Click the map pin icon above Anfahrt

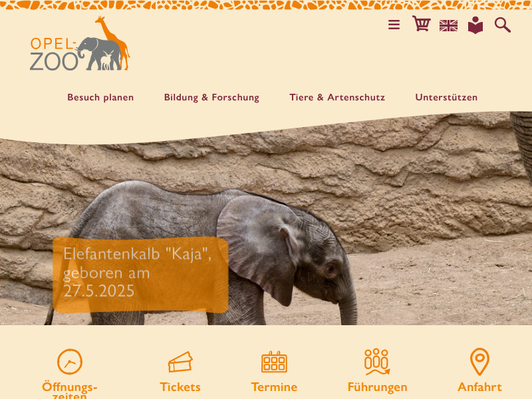click(479, 362)
